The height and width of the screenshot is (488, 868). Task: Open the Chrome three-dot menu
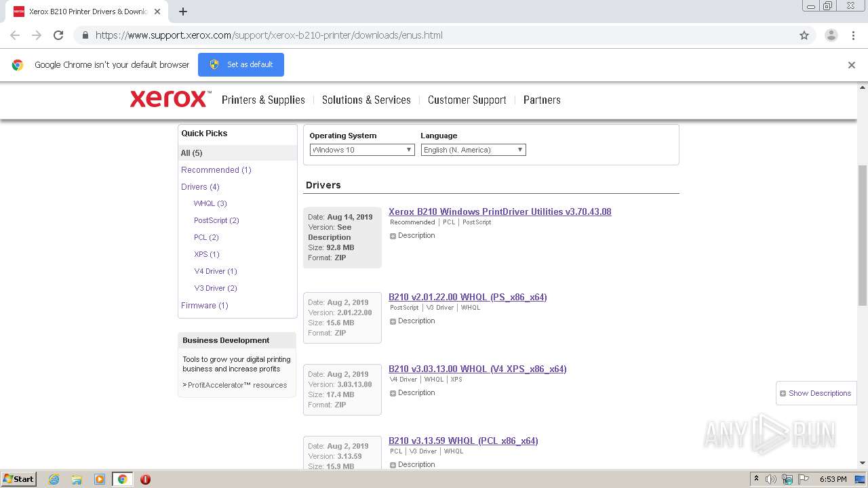coord(853,35)
